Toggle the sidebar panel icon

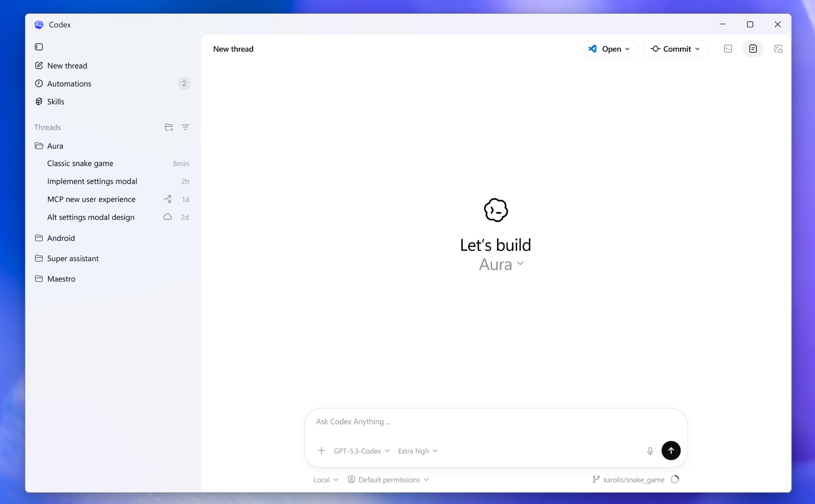(39, 47)
